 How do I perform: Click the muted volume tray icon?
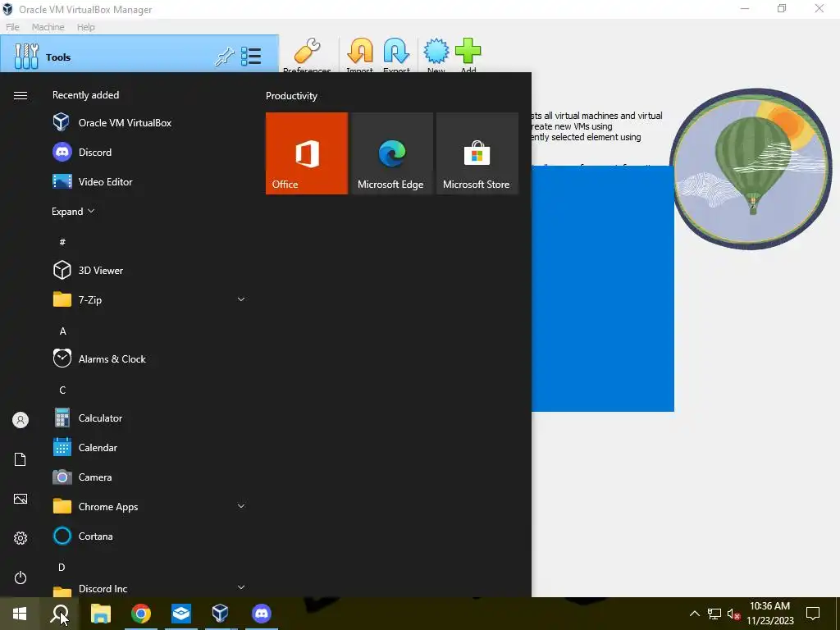[x=733, y=614]
